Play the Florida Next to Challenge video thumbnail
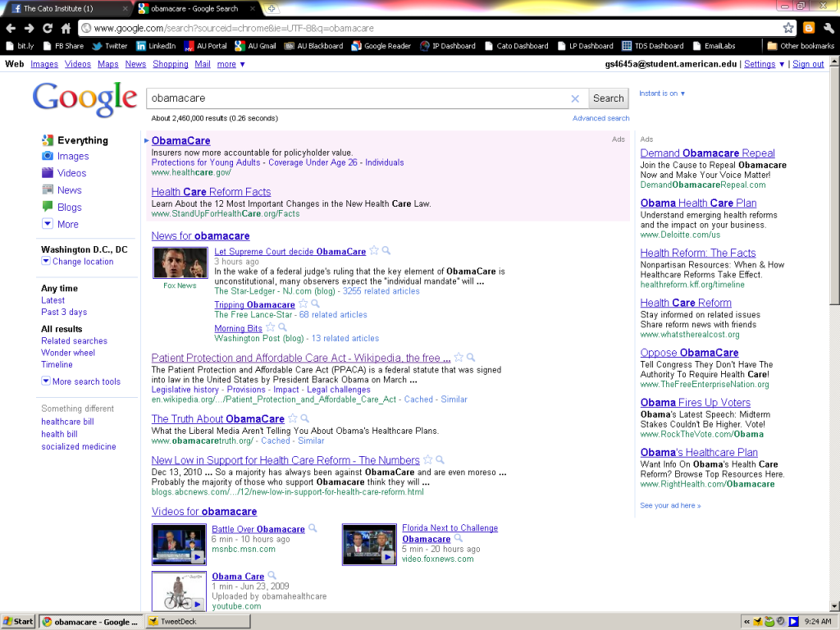Image resolution: width=840 pixels, height=630 pixels. tap(370, 545)
